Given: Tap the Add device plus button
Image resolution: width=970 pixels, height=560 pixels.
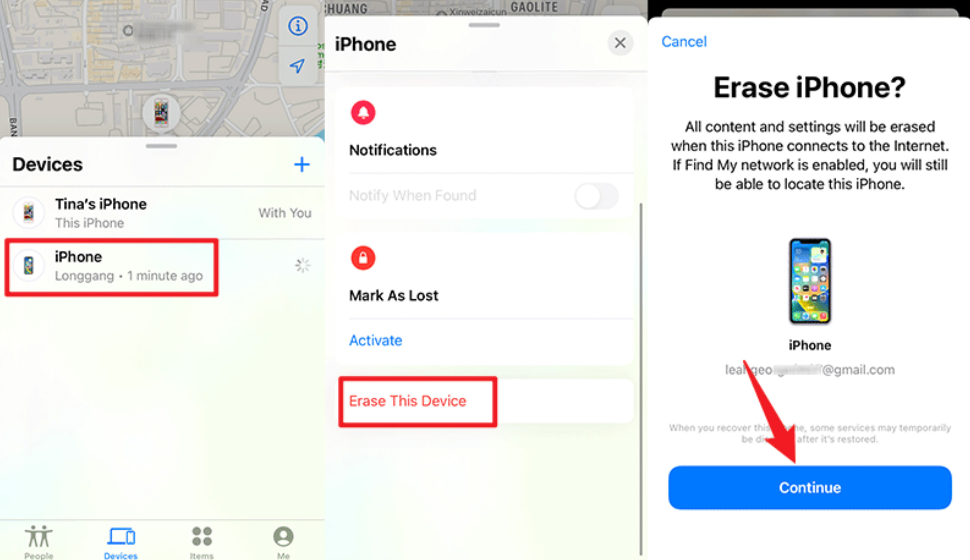Looking at the screenshot, I should (x=301, y=165).
